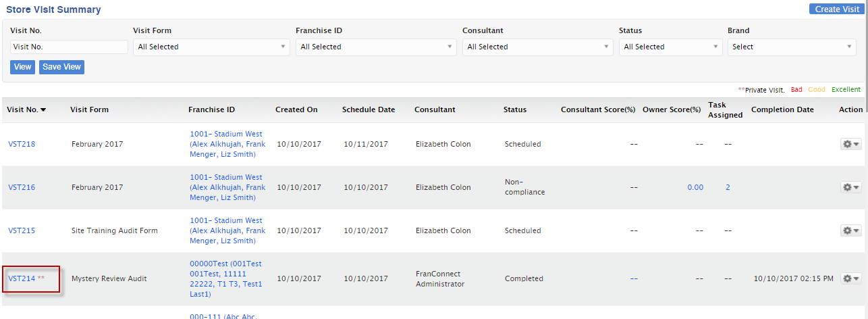This screenshot has height=319, width=868.
Task: Click the View button
Action: coord(22,67)
